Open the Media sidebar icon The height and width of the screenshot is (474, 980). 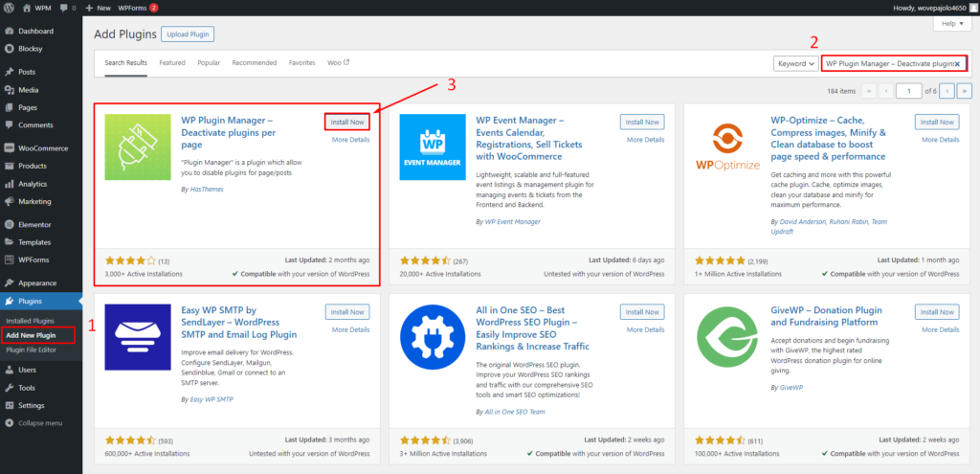(x=9, y=90)
